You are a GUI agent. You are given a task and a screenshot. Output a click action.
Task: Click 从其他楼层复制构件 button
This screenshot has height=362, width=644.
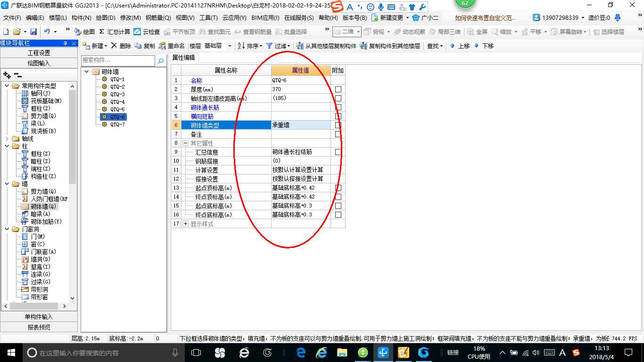(327, 46)
